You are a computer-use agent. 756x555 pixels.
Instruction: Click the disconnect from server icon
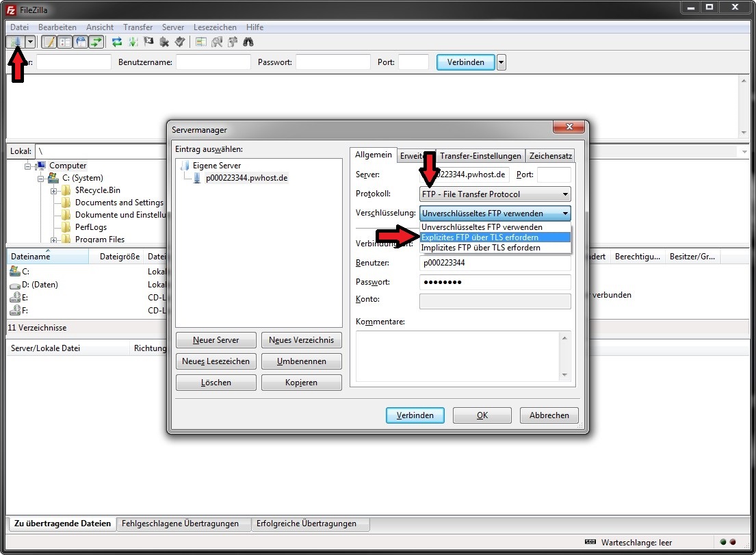click(x=164, y=42)
